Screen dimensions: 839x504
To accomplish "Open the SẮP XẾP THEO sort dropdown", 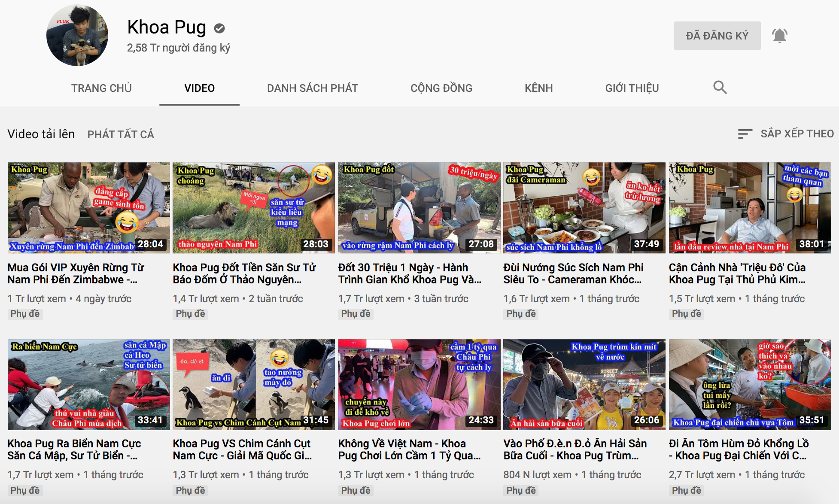I will 786,134.
